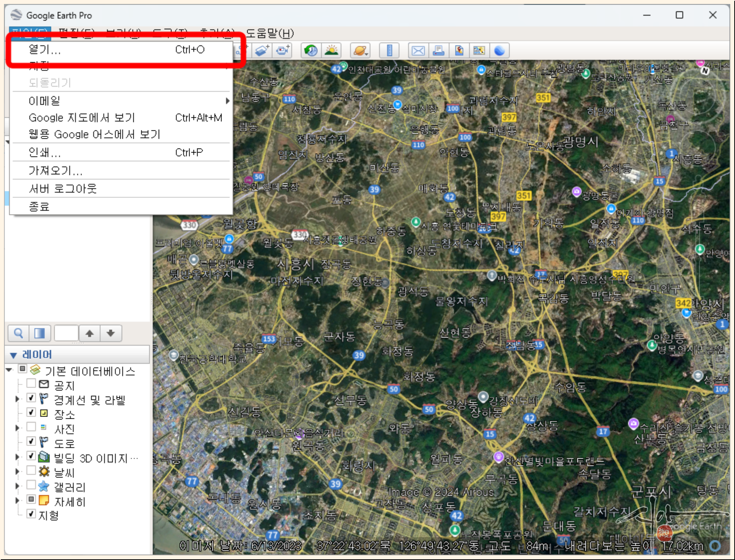The width and height of the screenshot is (735, 560).
Task: Expand the 날씨 tree node
Action: pos(17,472)
